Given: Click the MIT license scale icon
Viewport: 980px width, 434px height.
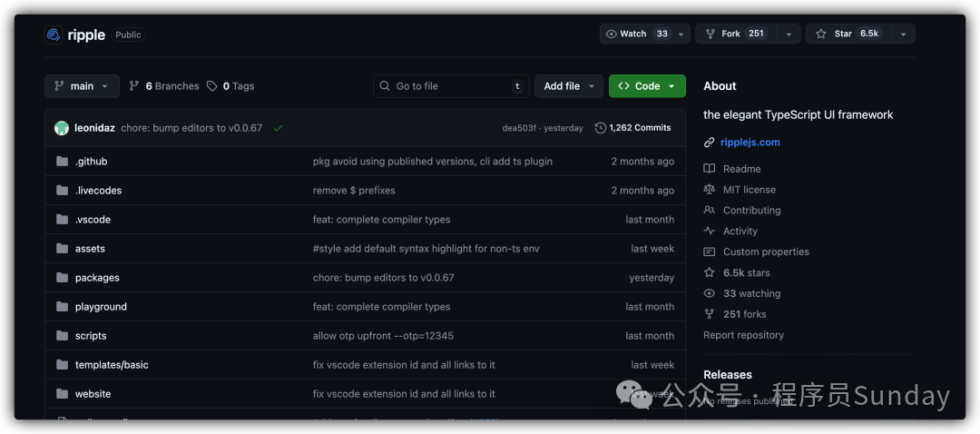Looking at the screenshot, I should pyautogui.click(x=710, y=190).
